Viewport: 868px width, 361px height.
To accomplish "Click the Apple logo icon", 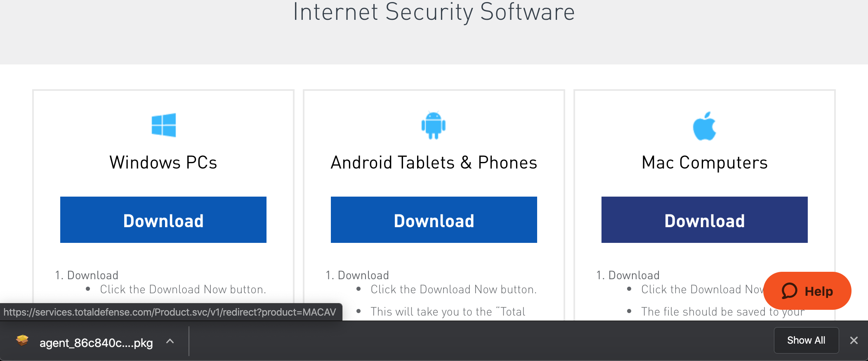I will 704,126.
